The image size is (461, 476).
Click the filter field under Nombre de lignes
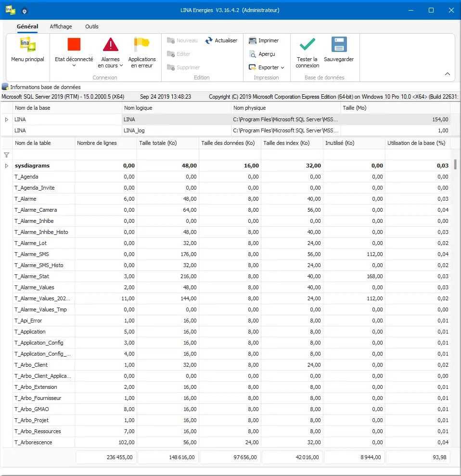tap(105, 155)
